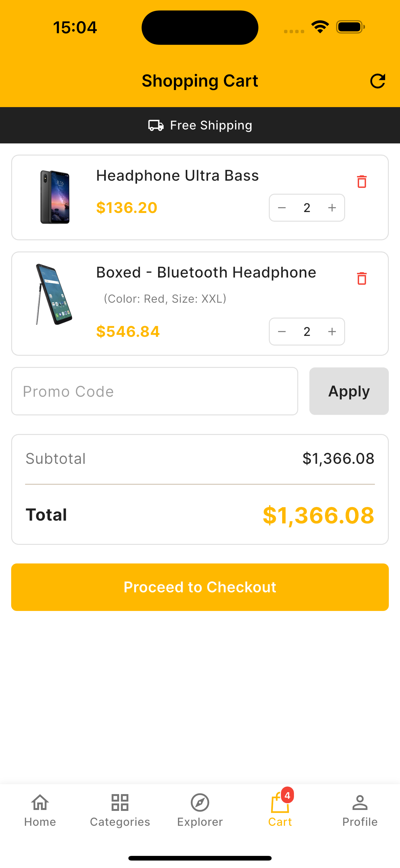
Task: Tap the refresh icon in the header
Action: 377,81
